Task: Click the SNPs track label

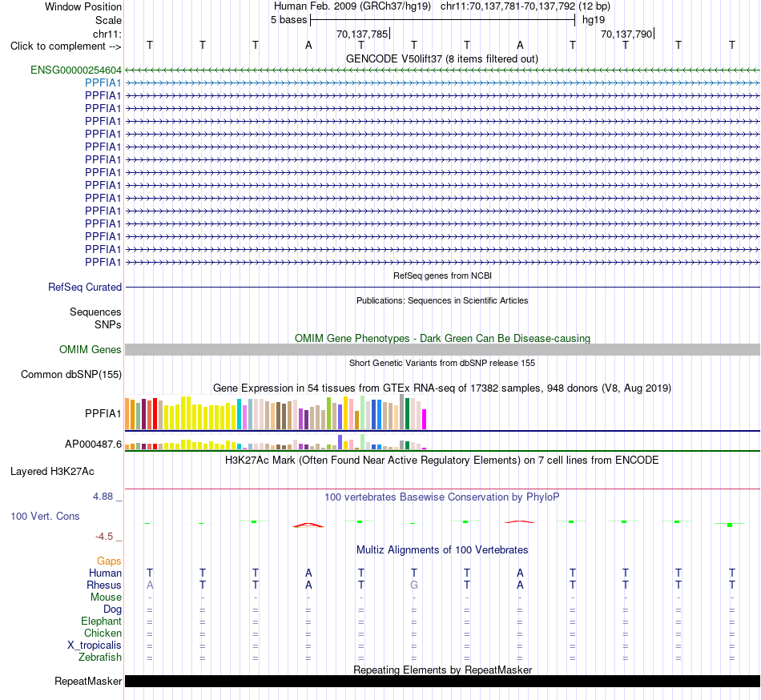Action: (108, 324)
